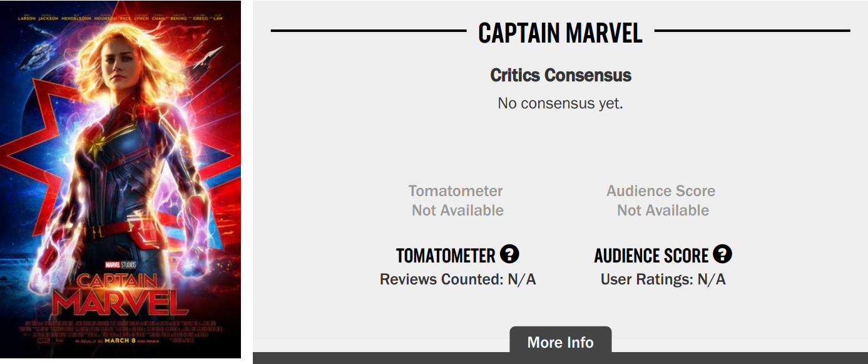Click the Captain Marvel title logo on the poster
868x364 pixels.
120,293
